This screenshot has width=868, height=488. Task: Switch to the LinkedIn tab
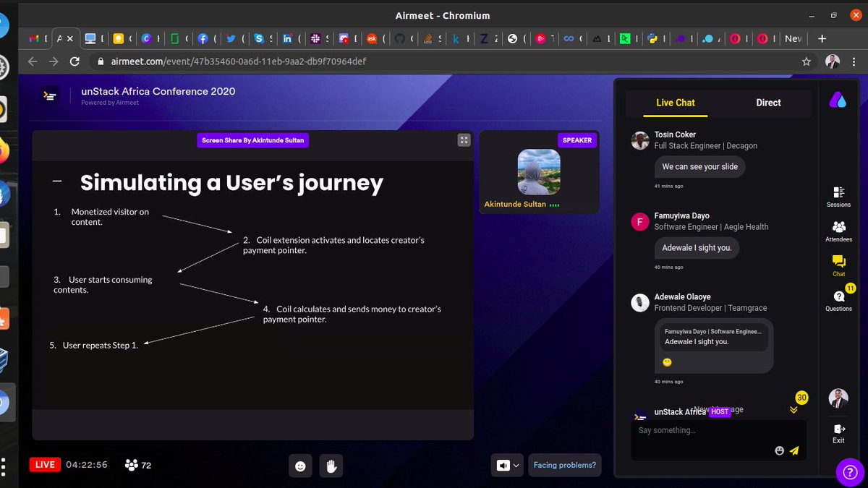pyautogui.click(x=292, y=38)
